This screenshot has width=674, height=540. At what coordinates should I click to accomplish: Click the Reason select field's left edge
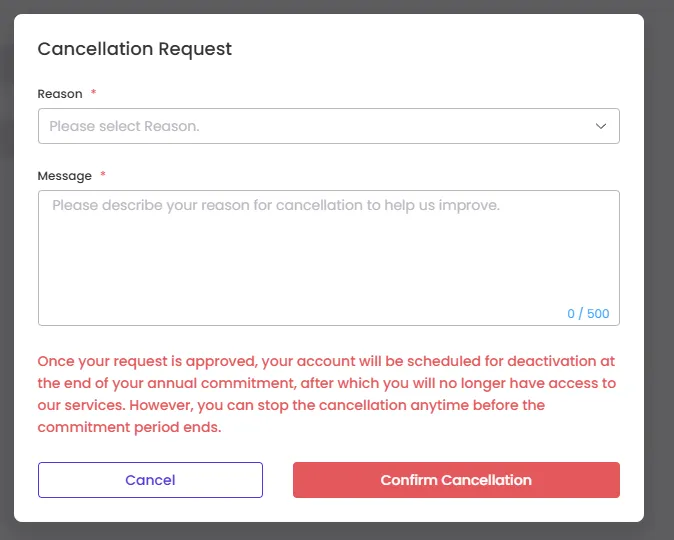coord(42,126)
